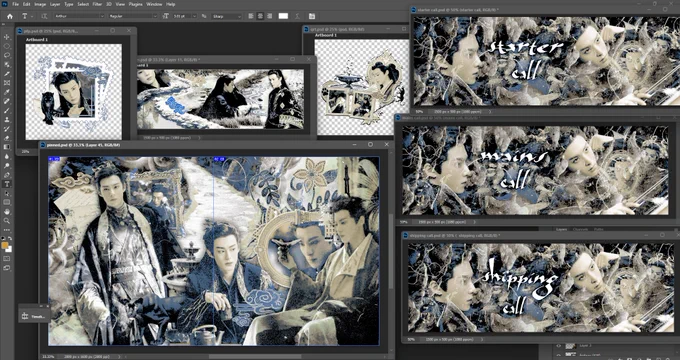Click the Timeline panel button
The height and width of the screenshot is (360, 680).
(34, 316)
